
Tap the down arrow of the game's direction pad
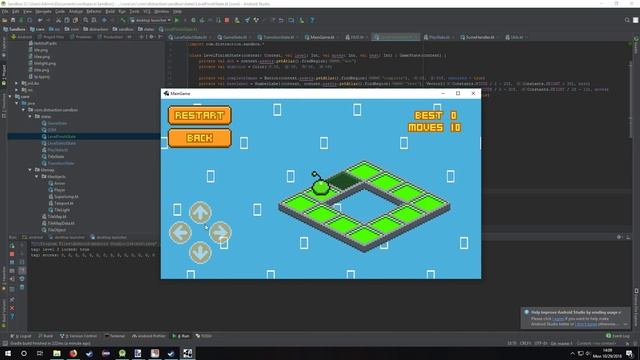click(x=200, y=252)
